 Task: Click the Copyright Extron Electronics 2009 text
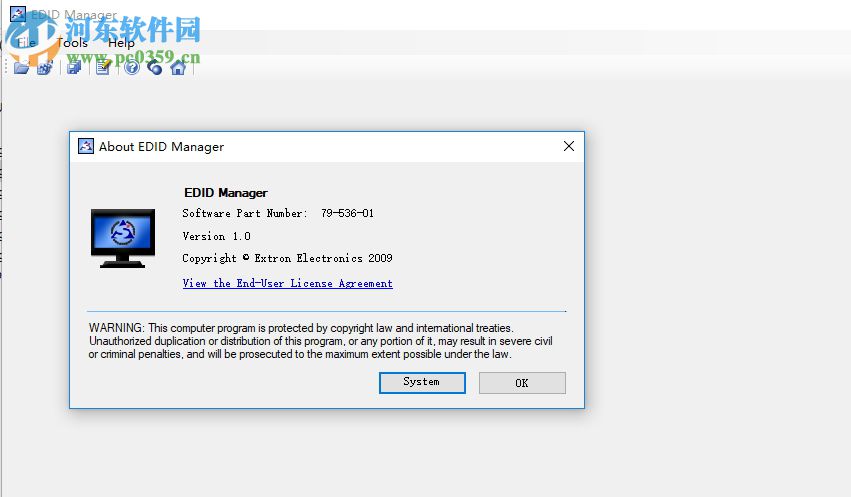click(x=288, y=258)
